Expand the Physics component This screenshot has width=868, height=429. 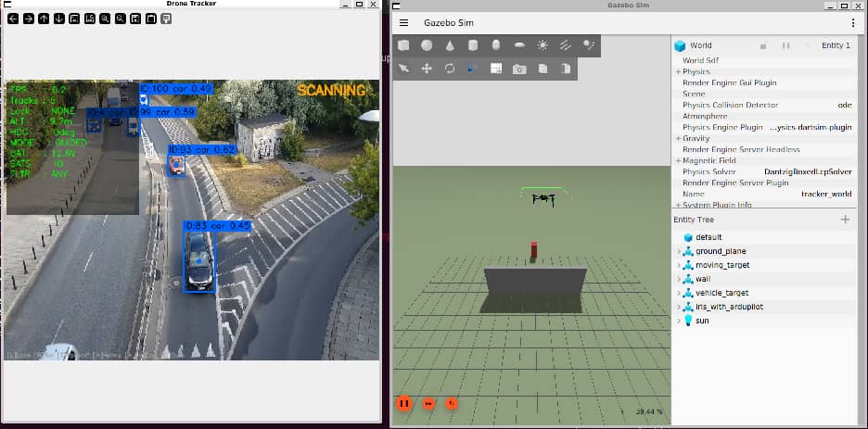[678, 72]
